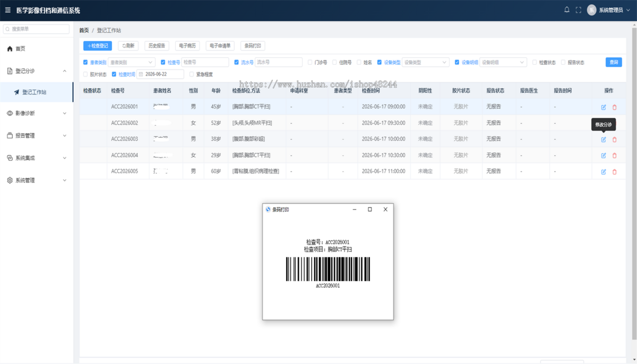
Task: Click the 查询 search button
Action: (614, 63)
